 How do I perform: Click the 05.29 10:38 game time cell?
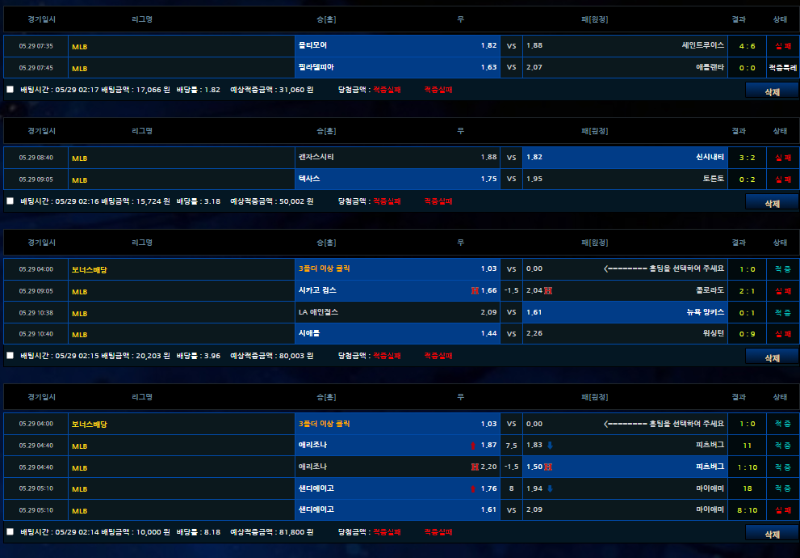tap(36, 313)
